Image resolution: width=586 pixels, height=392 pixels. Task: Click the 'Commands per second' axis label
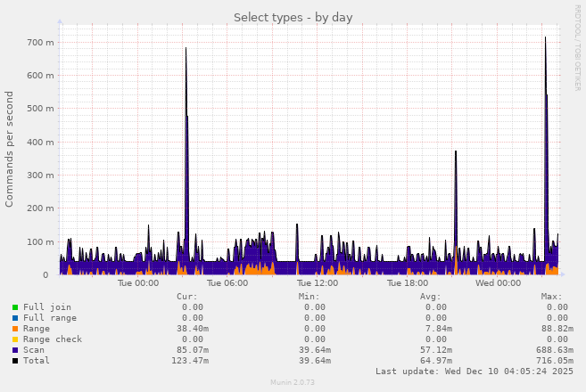10,149
